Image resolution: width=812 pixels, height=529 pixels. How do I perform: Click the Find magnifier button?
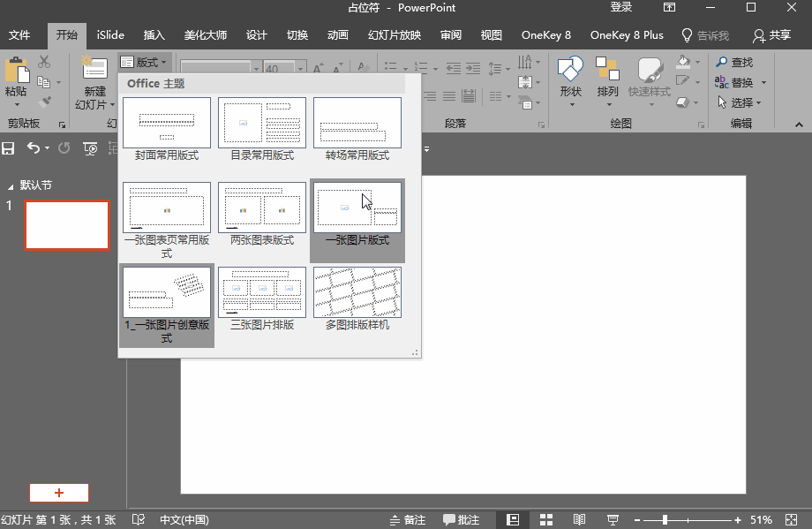734,62
